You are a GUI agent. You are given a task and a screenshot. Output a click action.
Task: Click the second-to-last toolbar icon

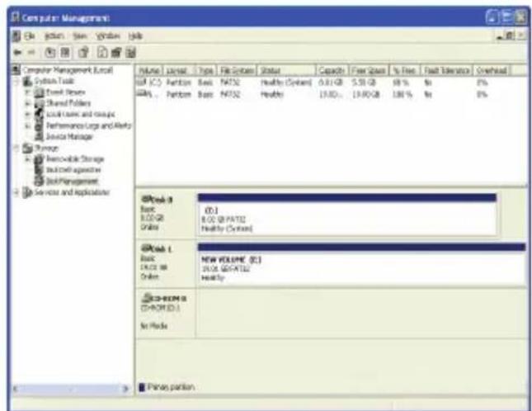(x=116, y=53)
